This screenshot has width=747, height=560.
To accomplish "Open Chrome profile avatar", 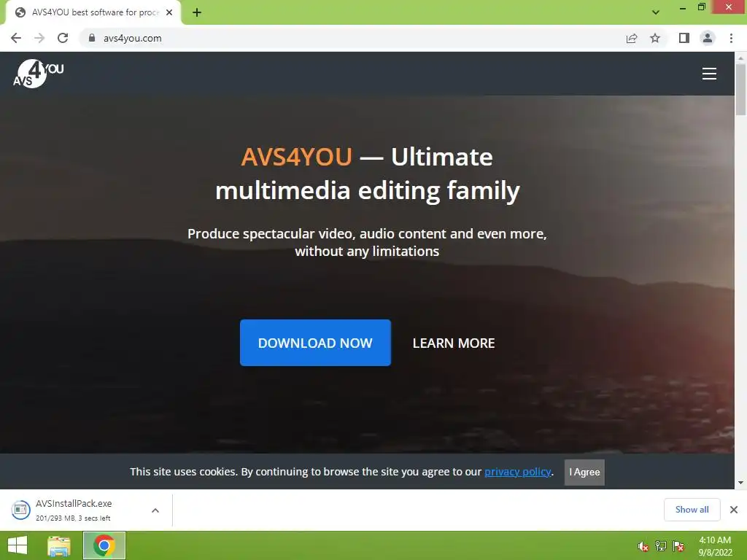I will [708, 38].
